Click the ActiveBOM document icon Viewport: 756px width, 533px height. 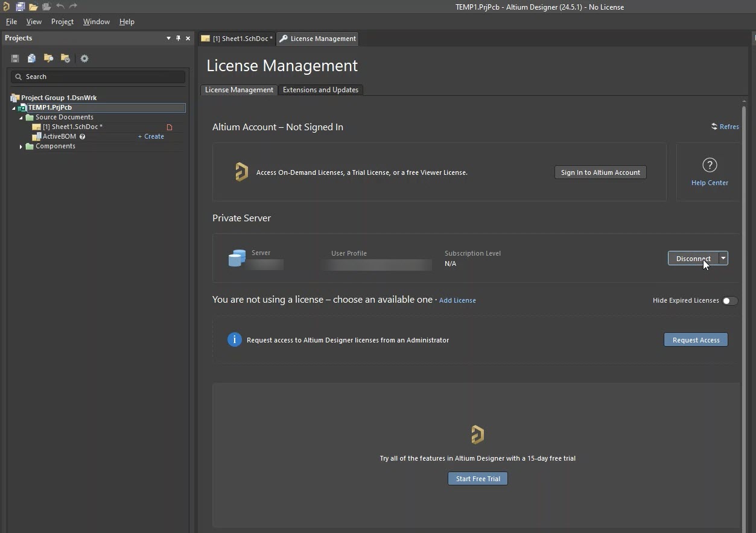(x=37, y=137)
